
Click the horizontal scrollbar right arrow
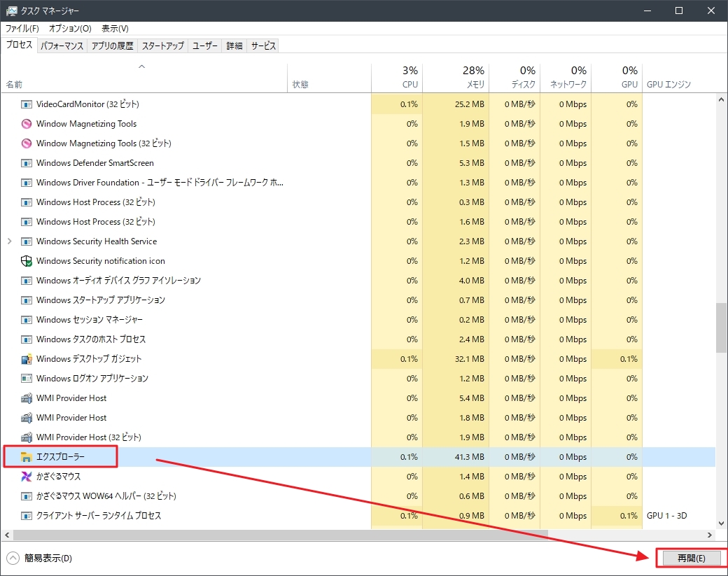710,535
